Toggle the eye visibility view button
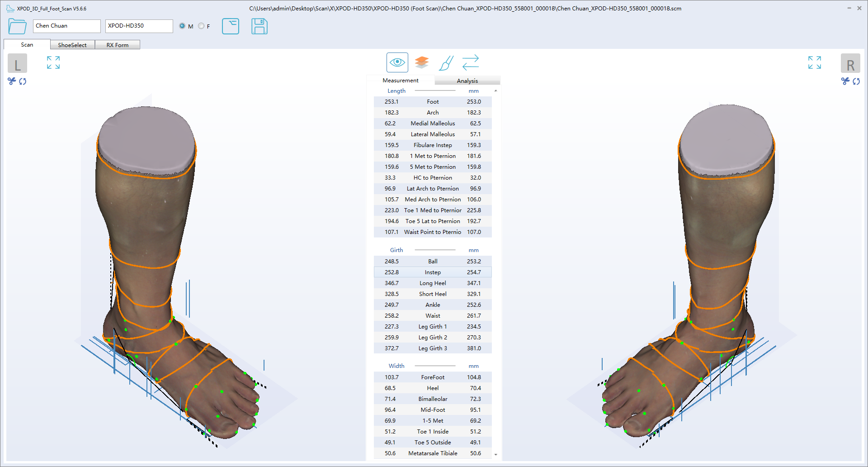This screenshot has height=467, width=868. click(x=397, y=62)
